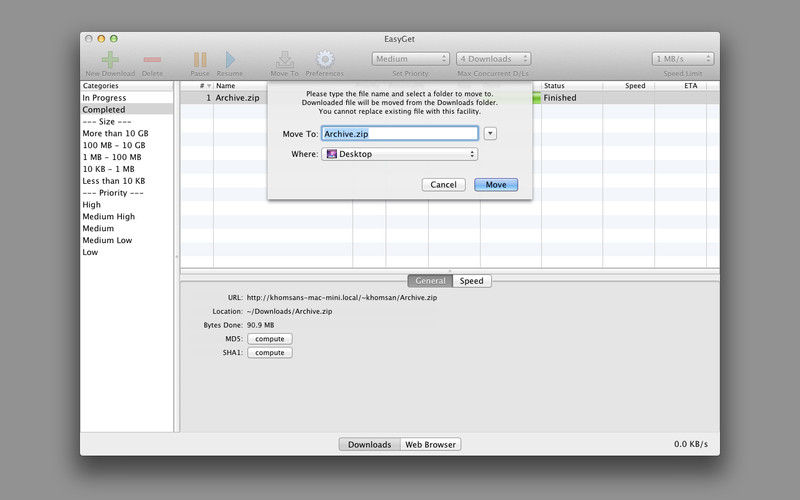This screenshot has width=800, height=500.
Task: Click the download URL text
Action: (x=342, y=297)
